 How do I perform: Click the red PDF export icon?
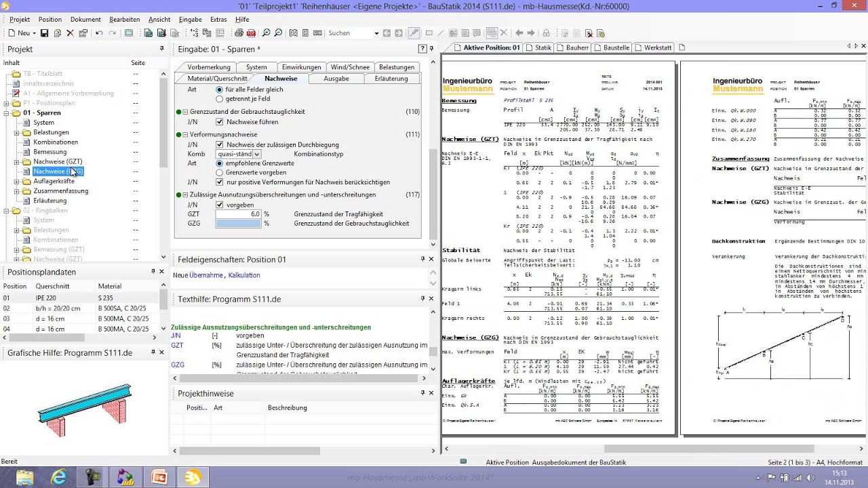[x=251, y=33]
